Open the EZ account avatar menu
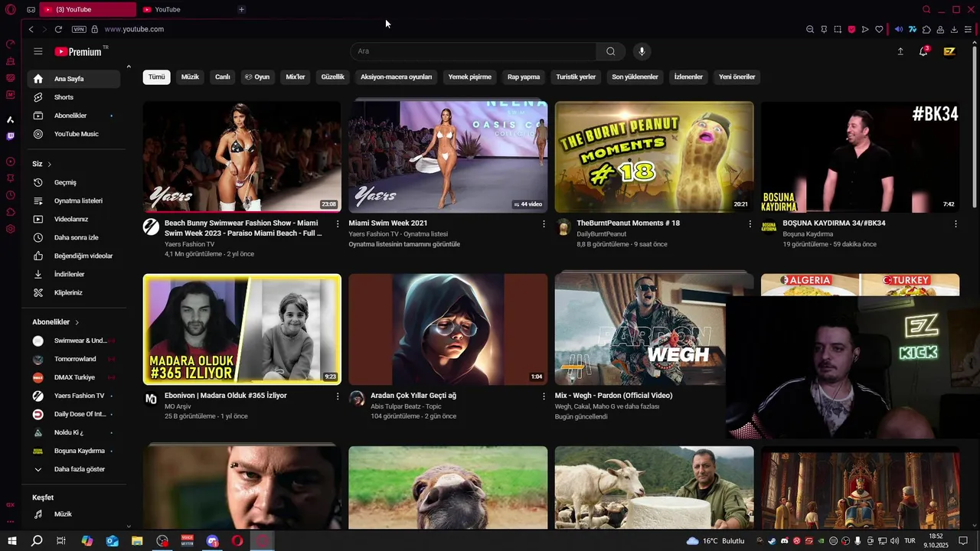980x551 pixels. coord(949,51)
